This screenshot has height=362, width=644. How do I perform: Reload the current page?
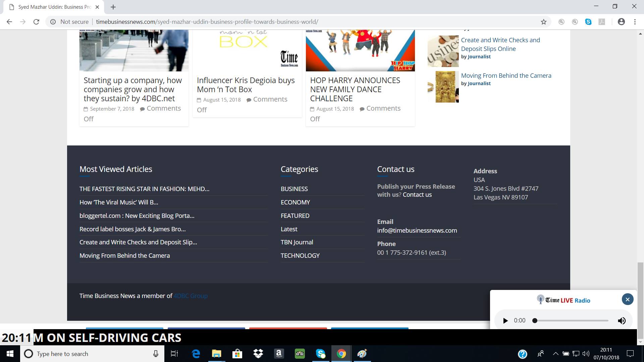point(36,22)
